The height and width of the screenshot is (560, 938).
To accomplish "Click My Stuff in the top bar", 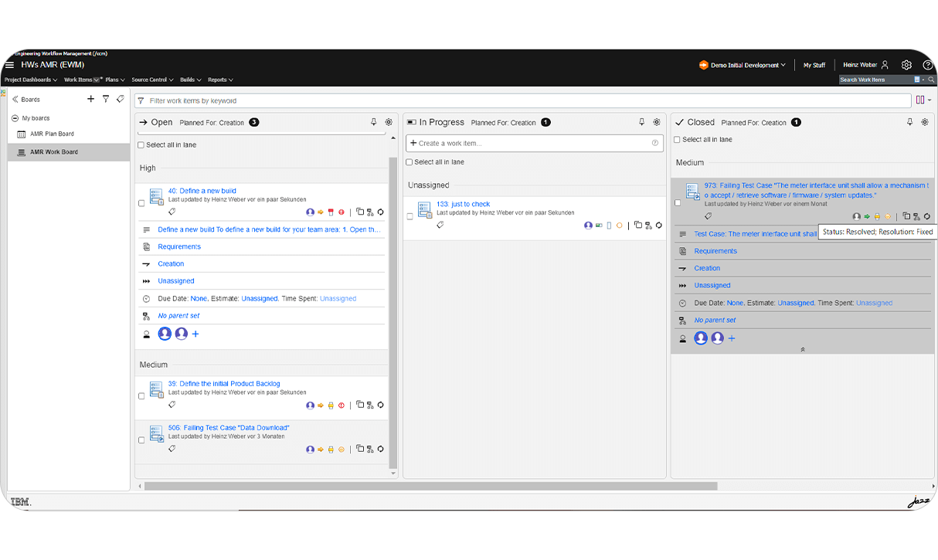I will coord(814,65).
